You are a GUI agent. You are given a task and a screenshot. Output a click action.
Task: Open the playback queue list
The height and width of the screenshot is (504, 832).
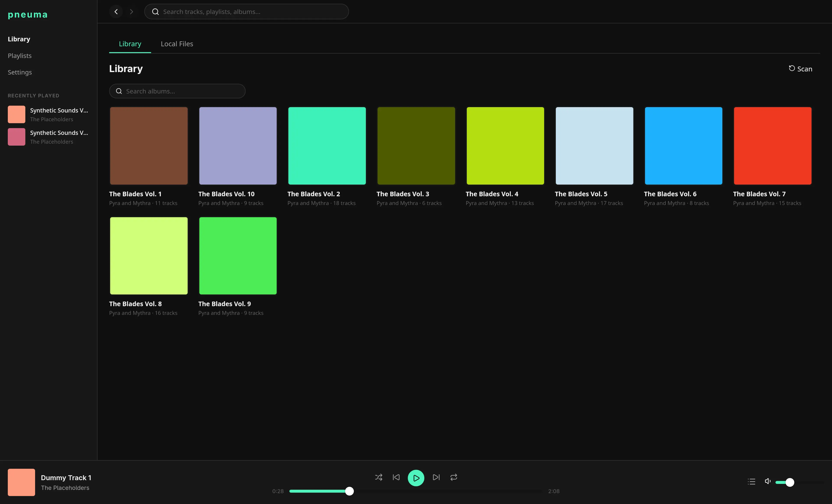[751, 482]
